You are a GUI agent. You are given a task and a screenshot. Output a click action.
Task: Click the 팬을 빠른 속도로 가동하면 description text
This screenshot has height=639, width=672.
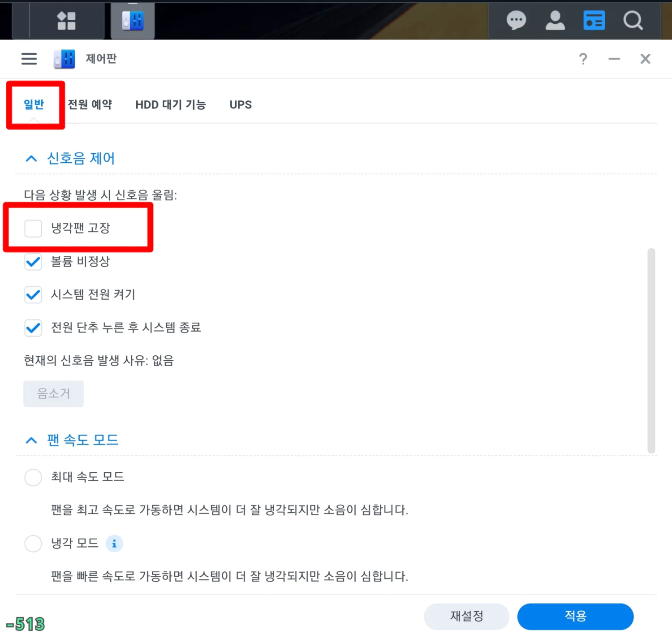(x=229, y=576)
